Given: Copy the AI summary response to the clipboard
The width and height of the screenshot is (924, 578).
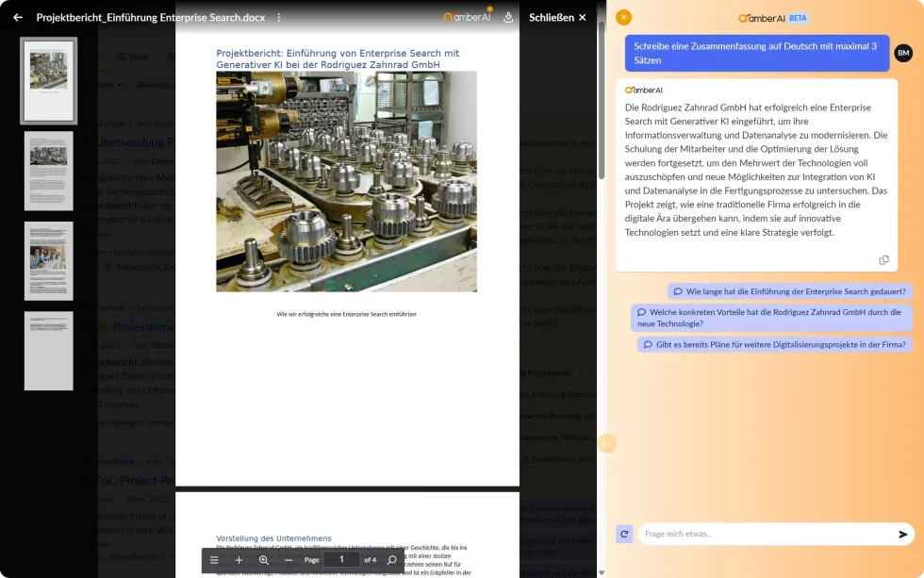Looking at the screenshot, I should click(883, 260).
